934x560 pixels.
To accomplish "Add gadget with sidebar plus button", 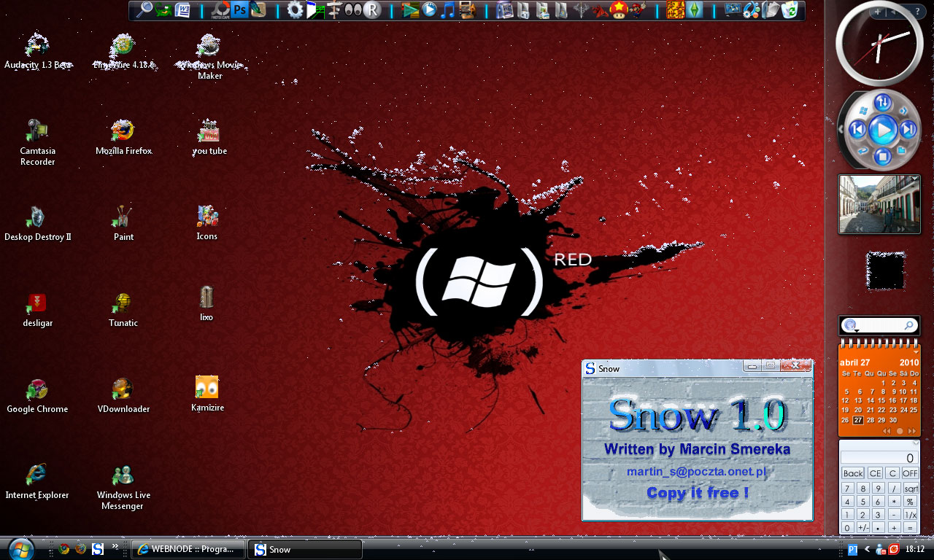I will [877, 12].
